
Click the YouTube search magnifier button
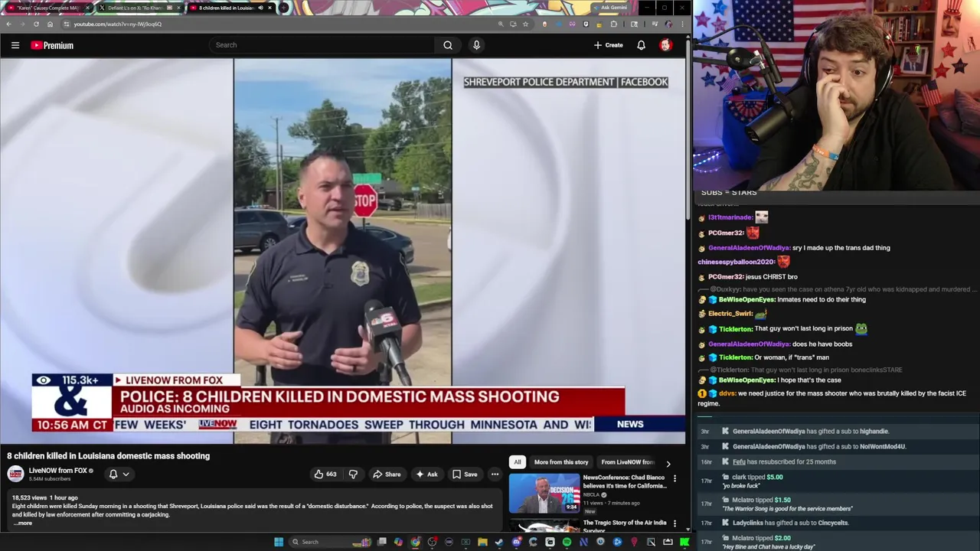point(448,45)
